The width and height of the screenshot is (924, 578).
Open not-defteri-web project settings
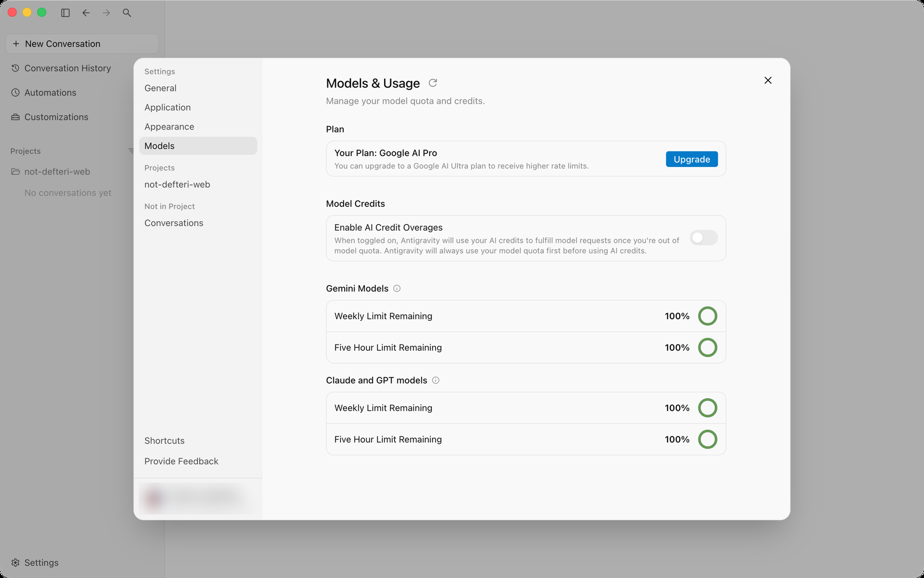(x=198, y=184)
